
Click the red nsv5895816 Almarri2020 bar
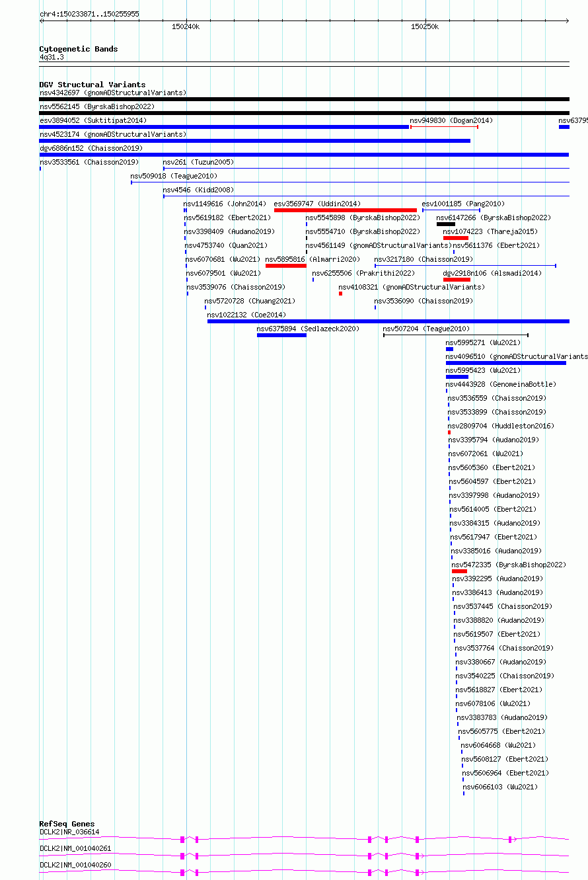click(x=286, y=266)
